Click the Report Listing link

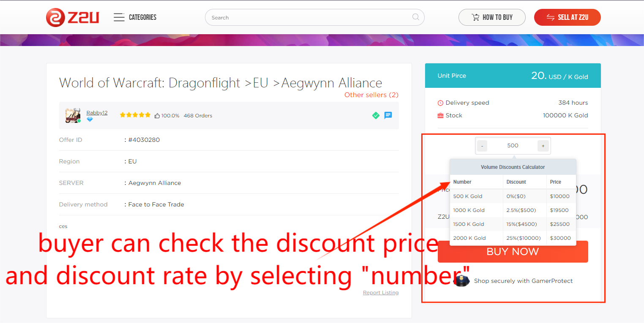click(381, 293)
